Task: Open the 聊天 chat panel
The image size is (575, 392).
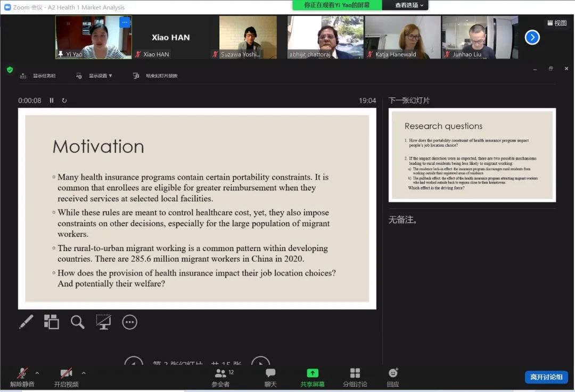Action: [270, 377]
